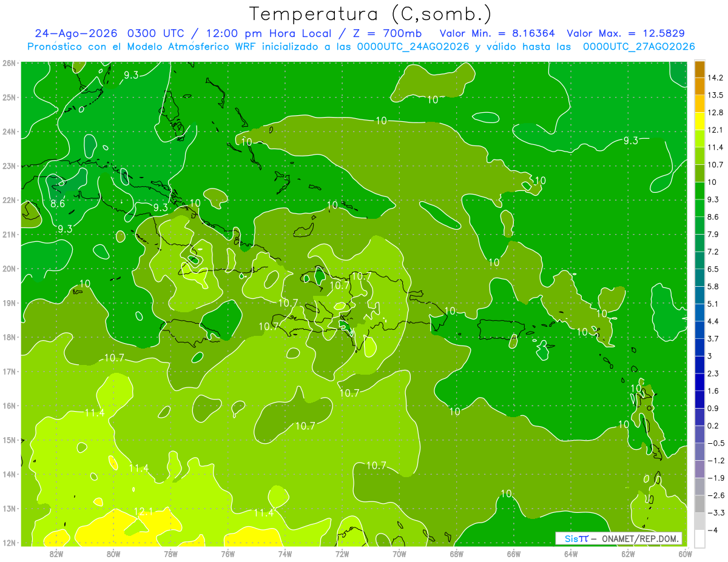
Task: Click the title 'Temperatura (C,somb.)'
Action: [370, 14]
